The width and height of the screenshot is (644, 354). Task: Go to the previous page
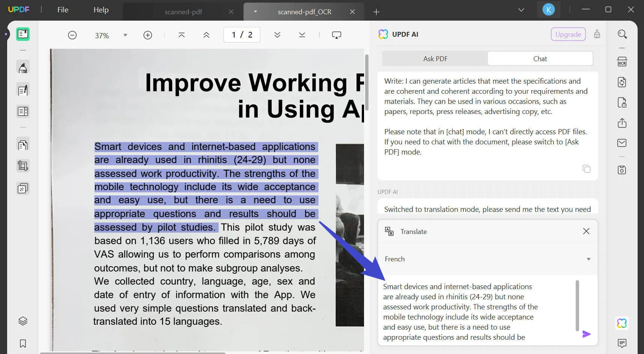click(x=206, y=35)
